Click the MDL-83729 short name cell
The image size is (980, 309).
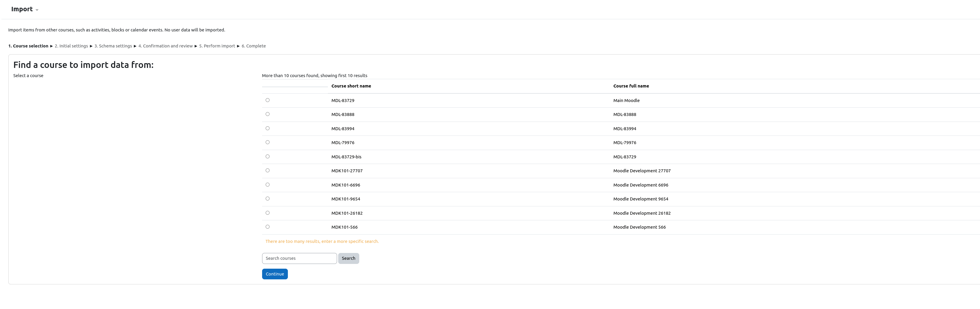tap(343, 101)
